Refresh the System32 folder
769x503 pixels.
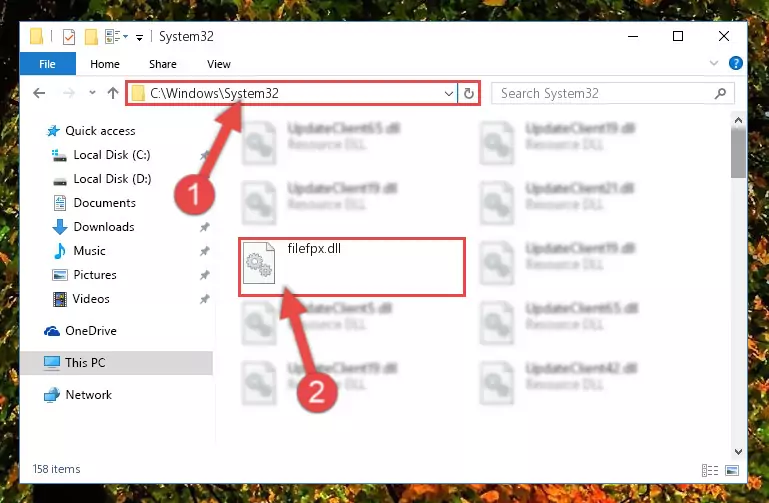point(469,93)
